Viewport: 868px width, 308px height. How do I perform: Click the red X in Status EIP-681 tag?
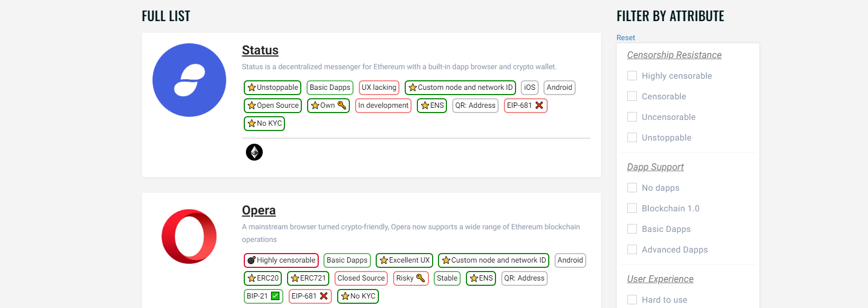pos(539,105)
